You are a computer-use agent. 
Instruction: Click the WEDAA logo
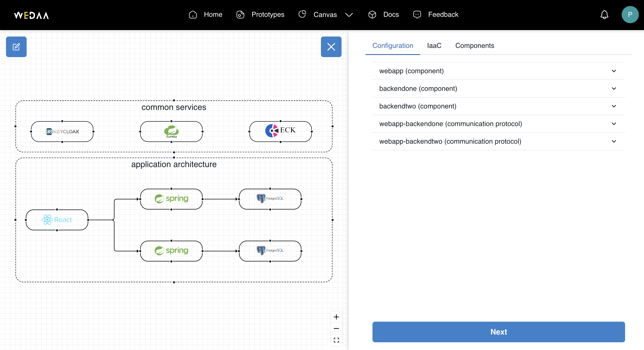[32, 15]
